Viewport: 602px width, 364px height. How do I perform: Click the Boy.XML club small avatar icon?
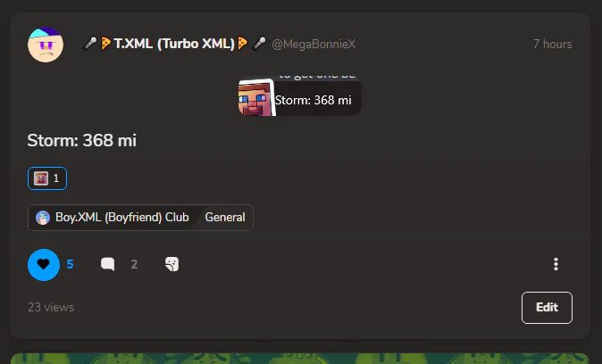point(43,218)
